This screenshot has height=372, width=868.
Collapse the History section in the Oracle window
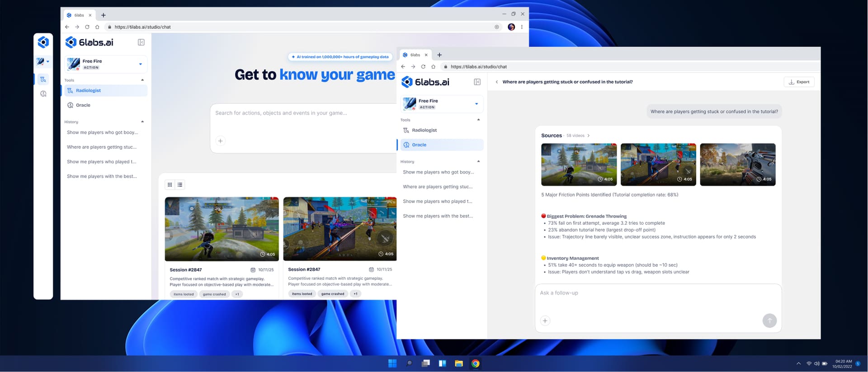[478, 161]
